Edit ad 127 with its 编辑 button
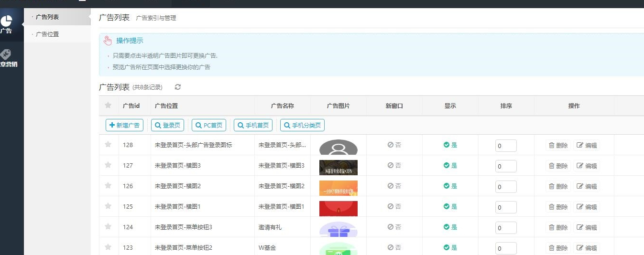Viewport: 644px width, 255px height. (x=587, y=166)
